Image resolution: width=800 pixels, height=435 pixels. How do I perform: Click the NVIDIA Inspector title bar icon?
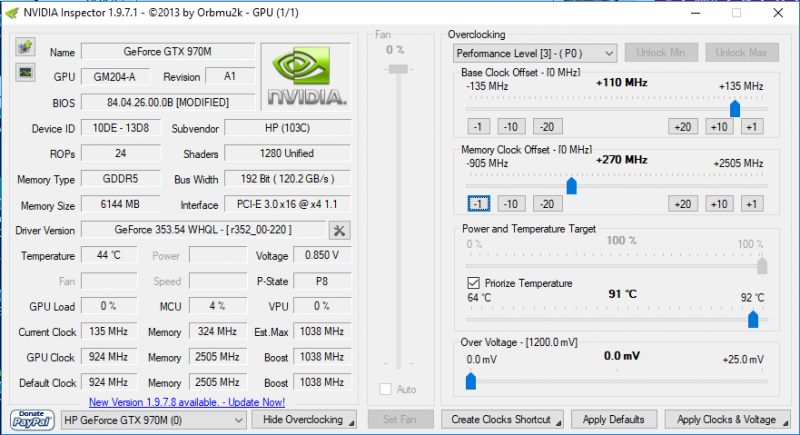coord(12,13)
